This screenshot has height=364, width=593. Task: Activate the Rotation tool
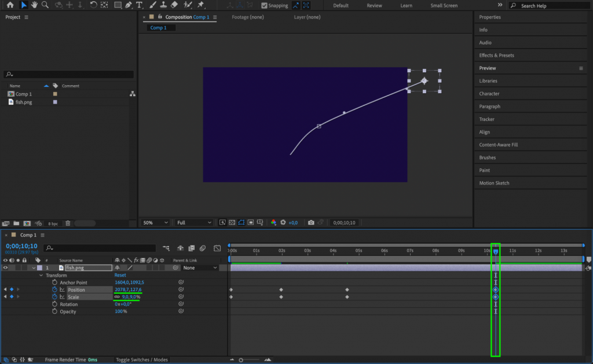pos(93,5)
